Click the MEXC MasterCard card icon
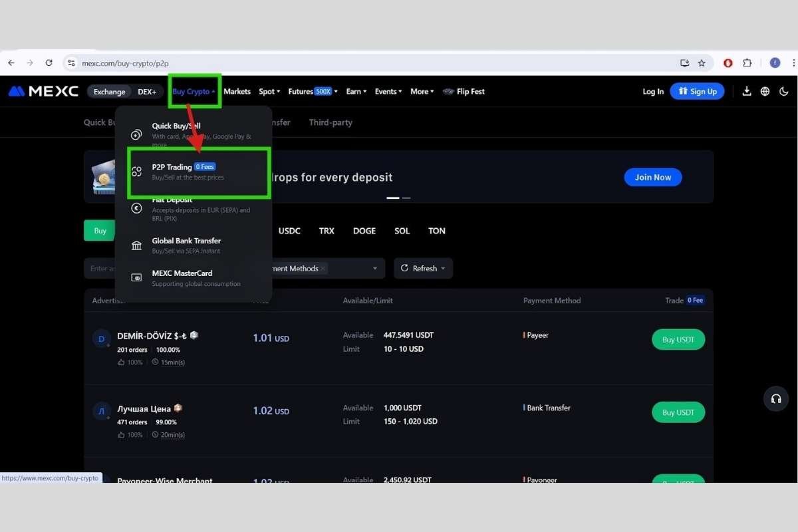 coord(136,277)
